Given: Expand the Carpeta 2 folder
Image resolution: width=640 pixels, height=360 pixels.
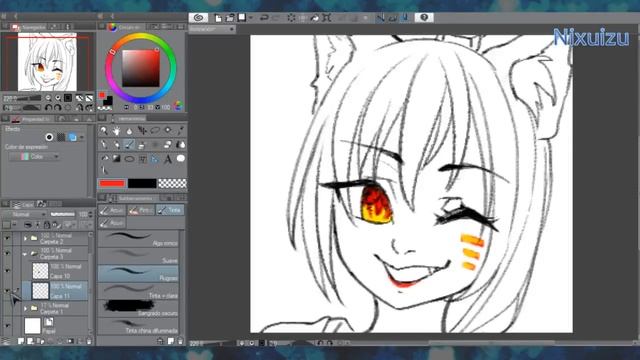Looking at the screenshot, I should click(x=25, y=238).
